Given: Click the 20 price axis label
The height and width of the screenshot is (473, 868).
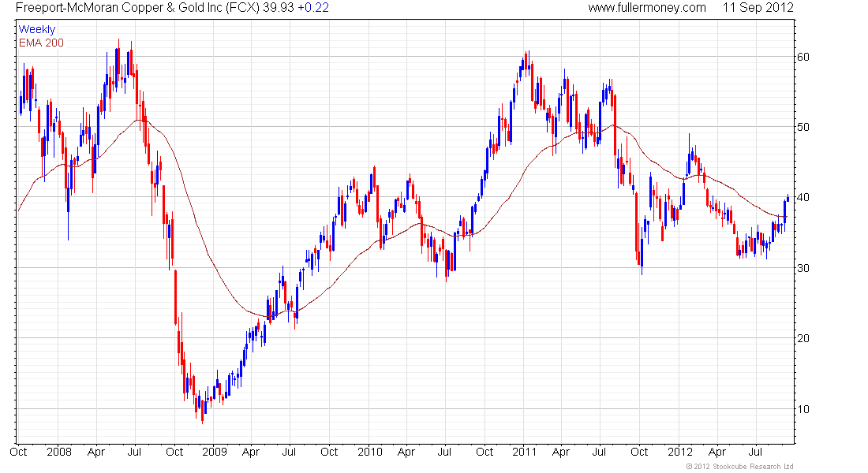Looking at the screenshot, I should (x=803, y=338).
